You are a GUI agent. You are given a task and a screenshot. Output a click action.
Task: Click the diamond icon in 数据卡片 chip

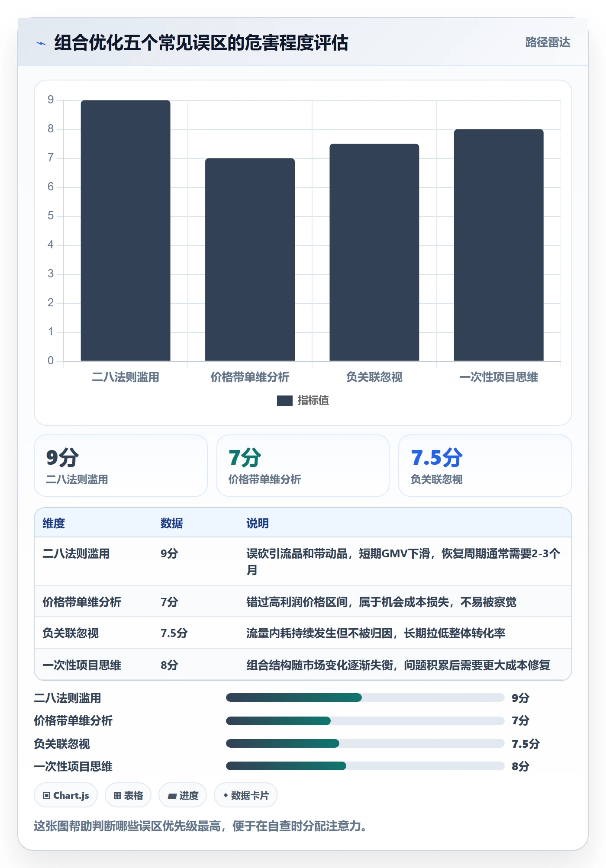click(x=226, y=795)
